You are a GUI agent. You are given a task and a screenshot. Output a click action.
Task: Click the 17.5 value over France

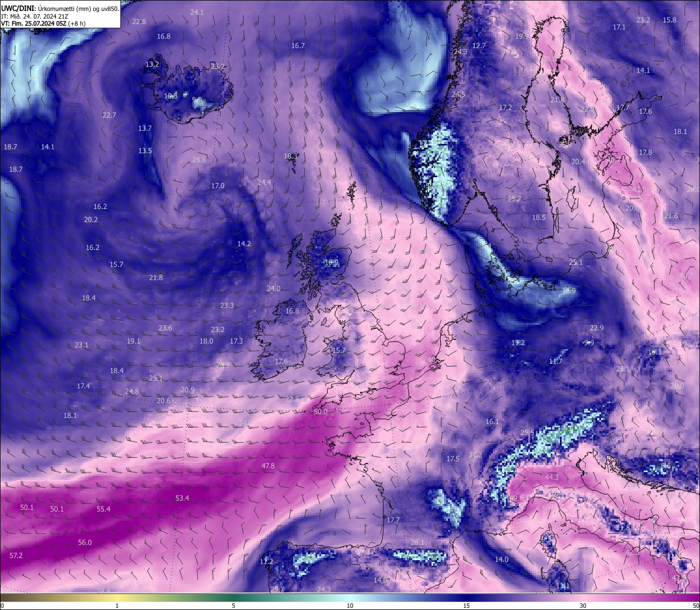(x=453, y=459)
